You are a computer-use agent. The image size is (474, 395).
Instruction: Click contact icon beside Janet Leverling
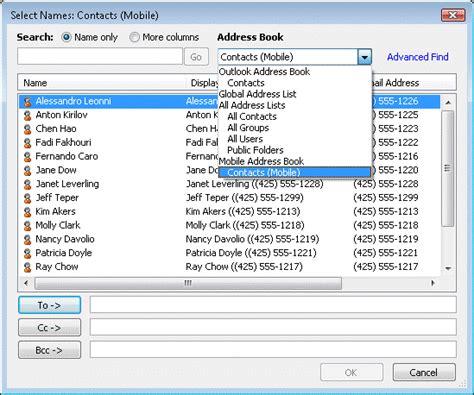(28, 184)
